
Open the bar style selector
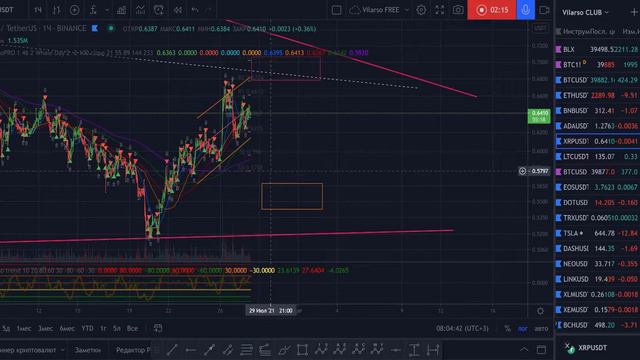click(x=56, y=10)
